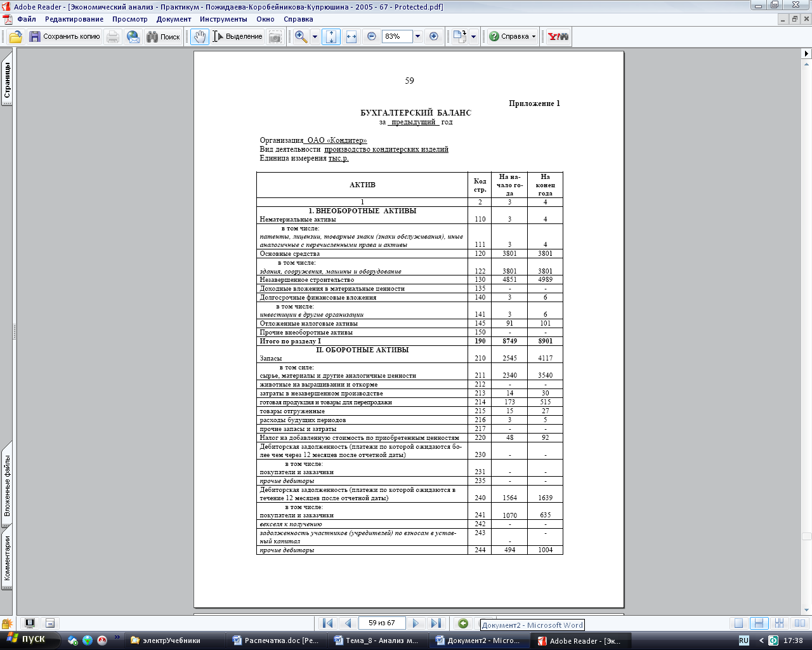Click the scrollbar thumb near bottom

click(x=806, y=536)
